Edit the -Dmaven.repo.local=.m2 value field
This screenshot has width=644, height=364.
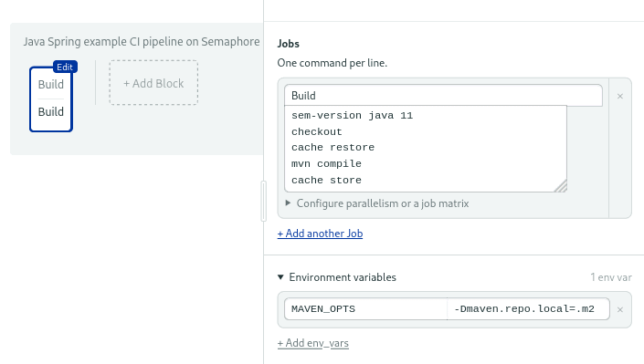528,309
